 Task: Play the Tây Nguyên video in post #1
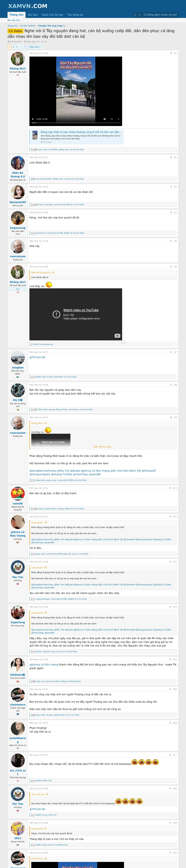tap(33, 119)
